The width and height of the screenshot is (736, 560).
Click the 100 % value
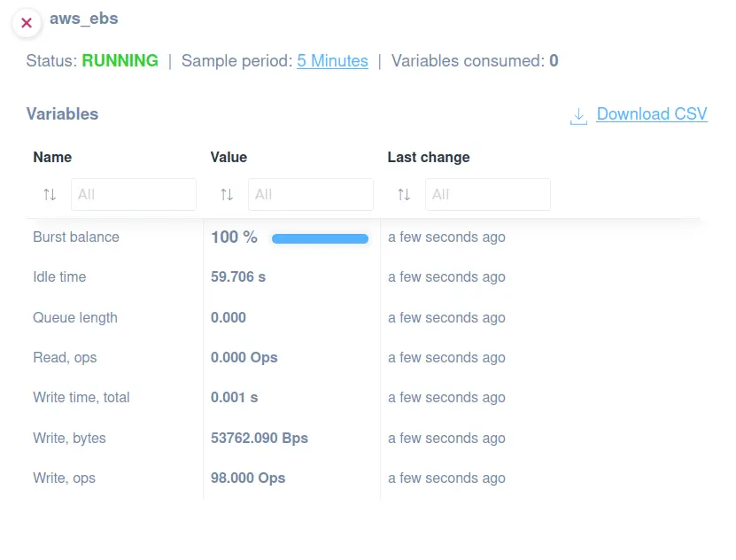234,237
